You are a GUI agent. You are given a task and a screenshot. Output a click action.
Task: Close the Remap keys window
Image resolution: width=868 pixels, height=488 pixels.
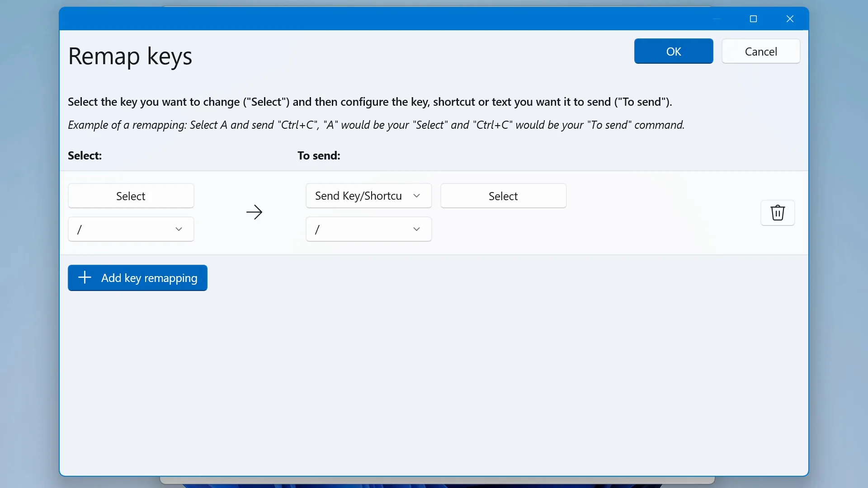(790, 19)
